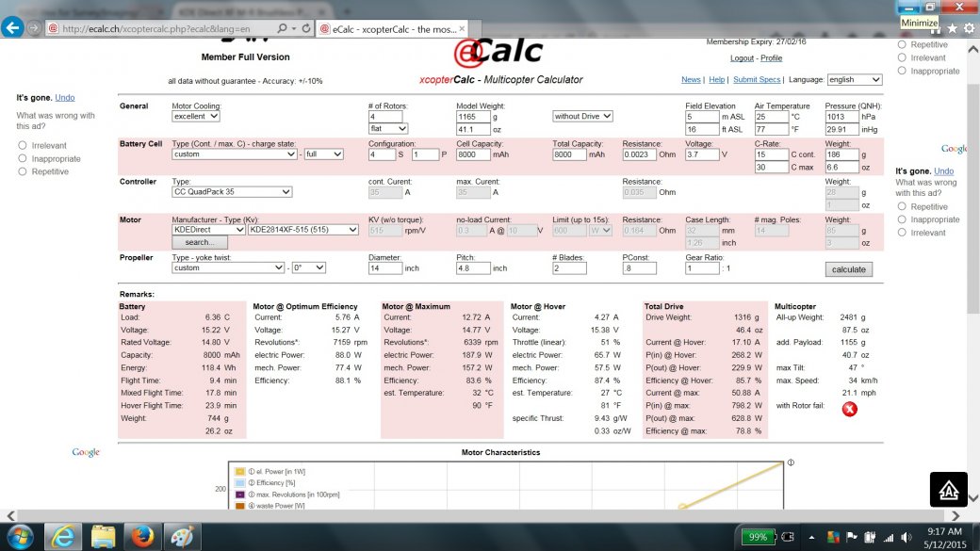
Task: Select Inappropriate radio in lower-right ad feedback
Action: click(x=902, y=219)
